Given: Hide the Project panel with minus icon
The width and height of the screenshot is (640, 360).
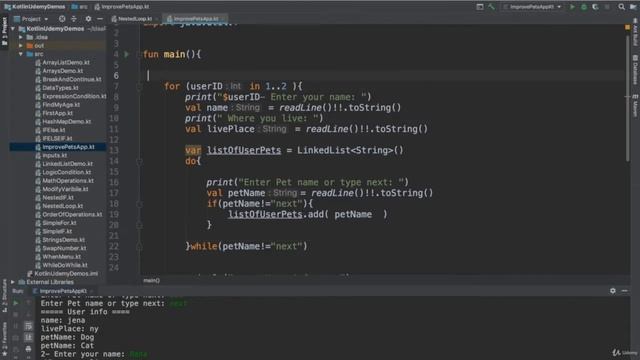Looking at the screenshot, I should (100, 19).
